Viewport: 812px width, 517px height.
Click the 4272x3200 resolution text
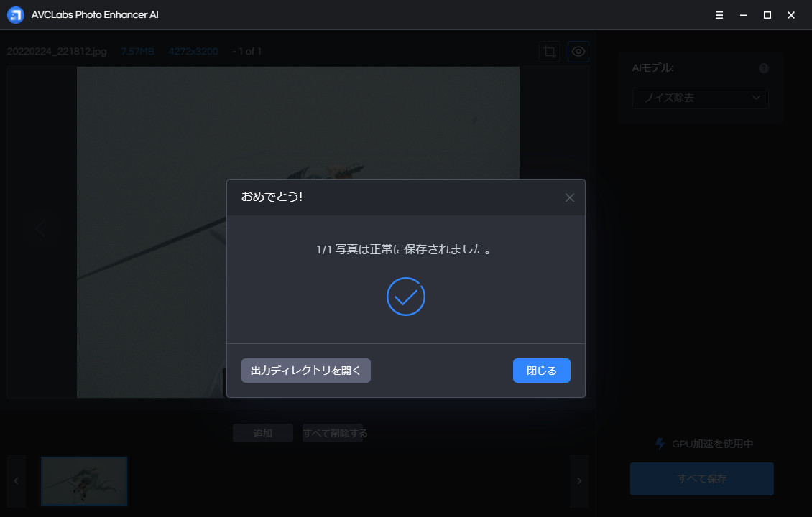pyautogui.click(x=193, y=51)
